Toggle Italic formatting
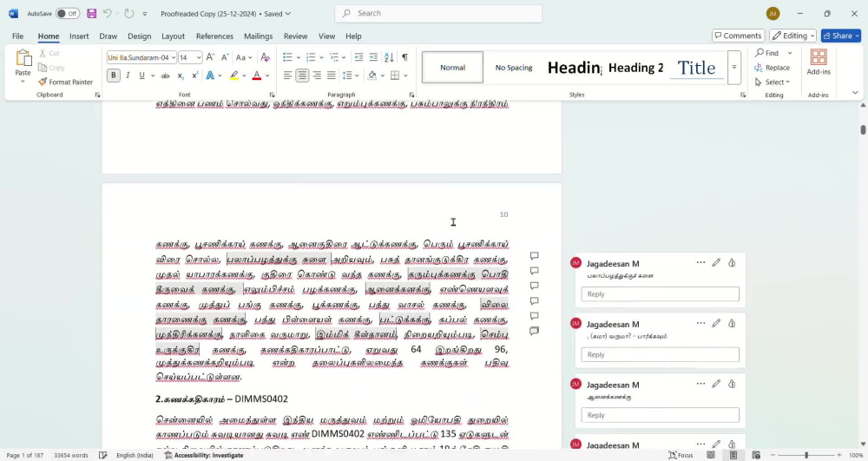Viewport: 868px width, 461px height. point(128,76)
